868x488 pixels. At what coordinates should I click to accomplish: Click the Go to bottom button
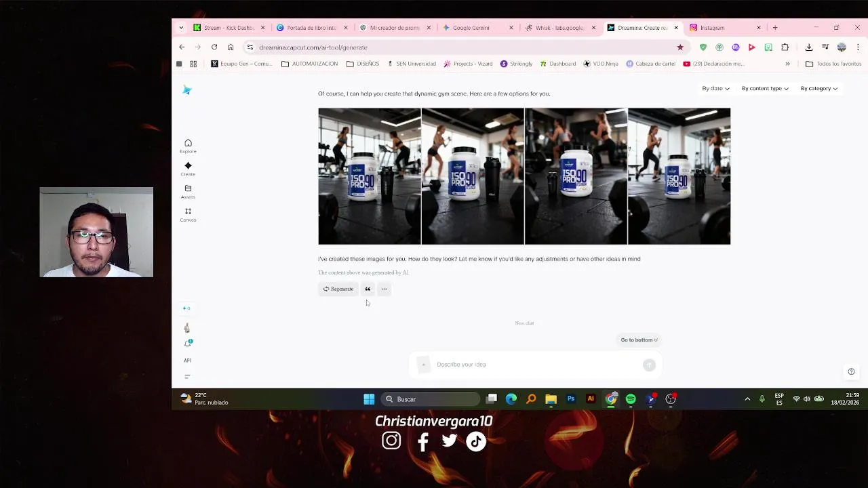639,340
